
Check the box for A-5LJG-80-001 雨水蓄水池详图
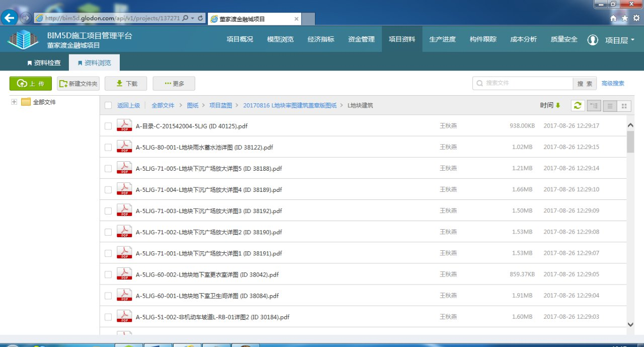pyautogui.click(x=108, y=147)
